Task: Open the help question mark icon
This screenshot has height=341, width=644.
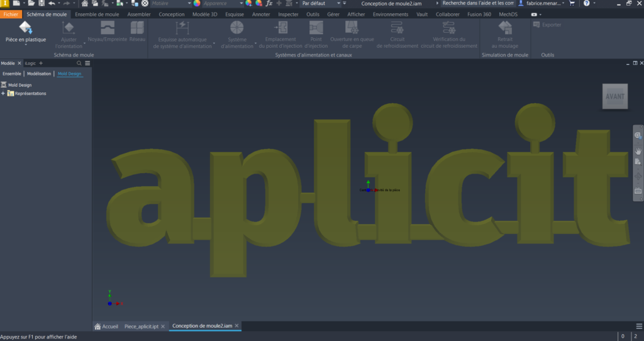Action: [586, 4]
